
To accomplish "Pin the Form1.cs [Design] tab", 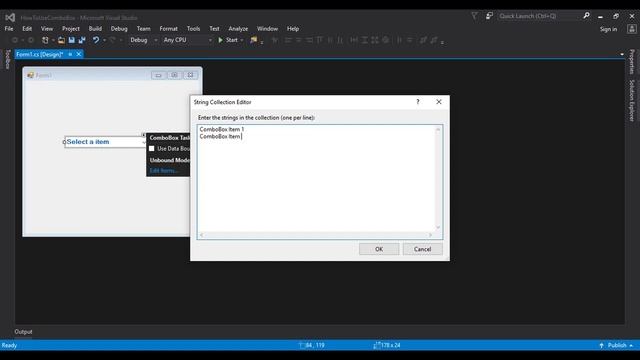I will point(70,54).
